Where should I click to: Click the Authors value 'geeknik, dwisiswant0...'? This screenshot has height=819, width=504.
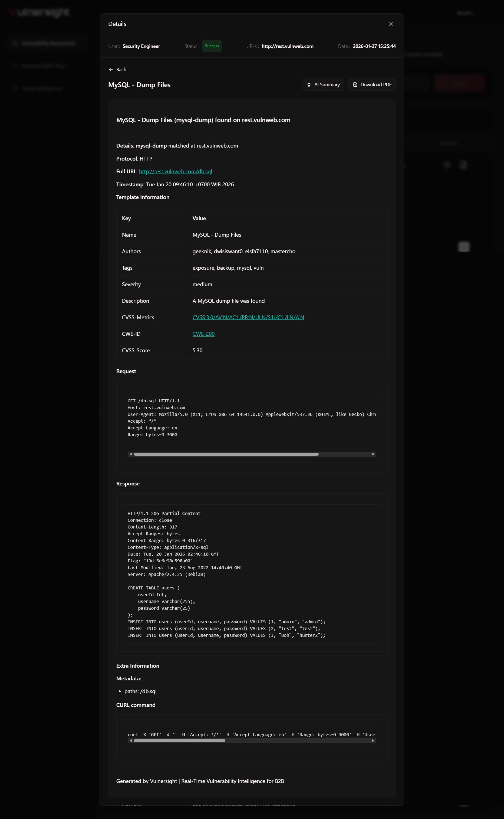tap(244, 251)
